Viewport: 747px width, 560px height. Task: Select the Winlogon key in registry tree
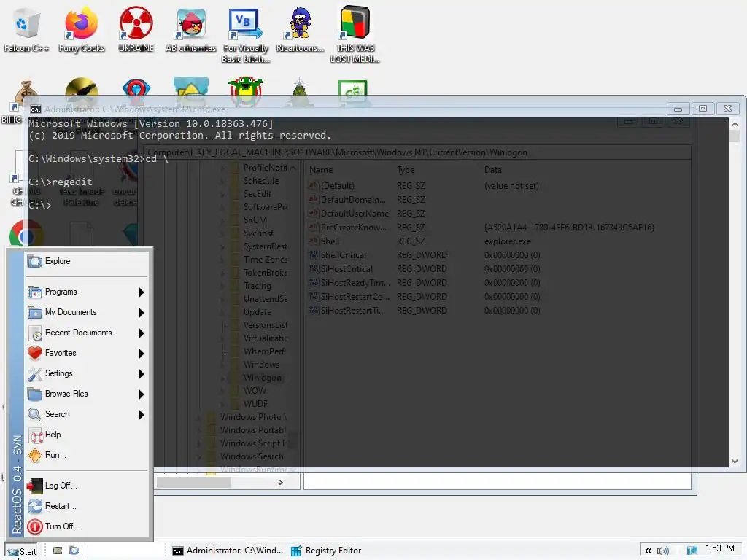tap(262, 378)
